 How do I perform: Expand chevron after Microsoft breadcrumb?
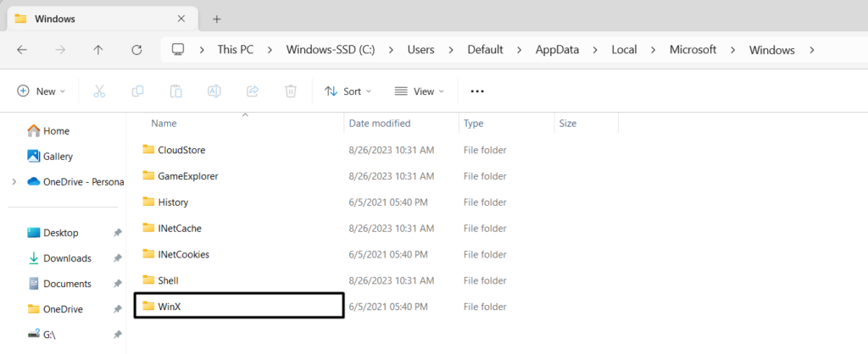[733, 50]
